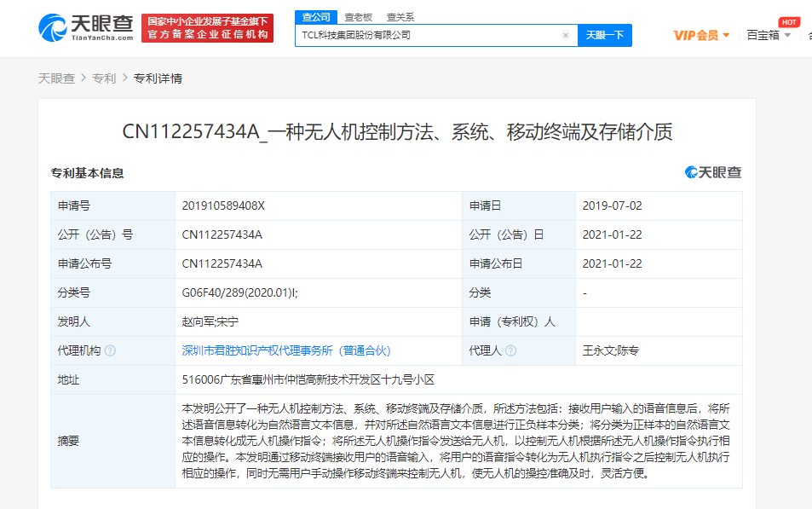
Task: Click the account item at top right edge
Action: [809, 35]
